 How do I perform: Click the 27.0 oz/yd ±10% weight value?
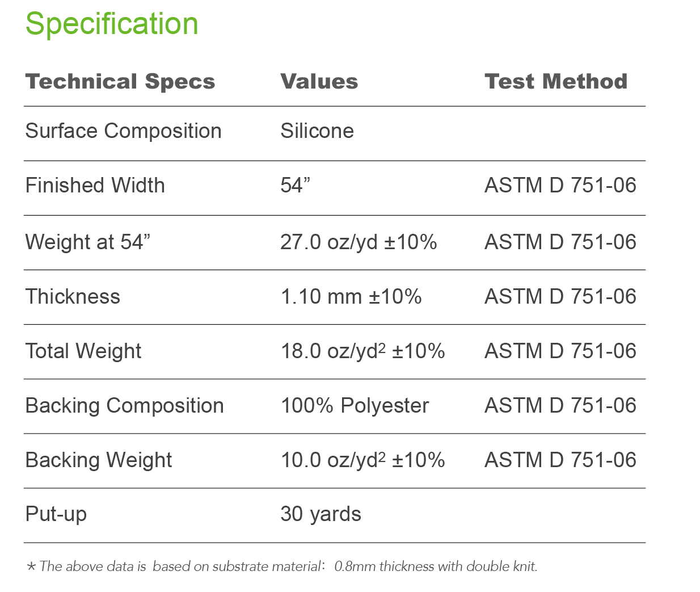pos(359,242)
